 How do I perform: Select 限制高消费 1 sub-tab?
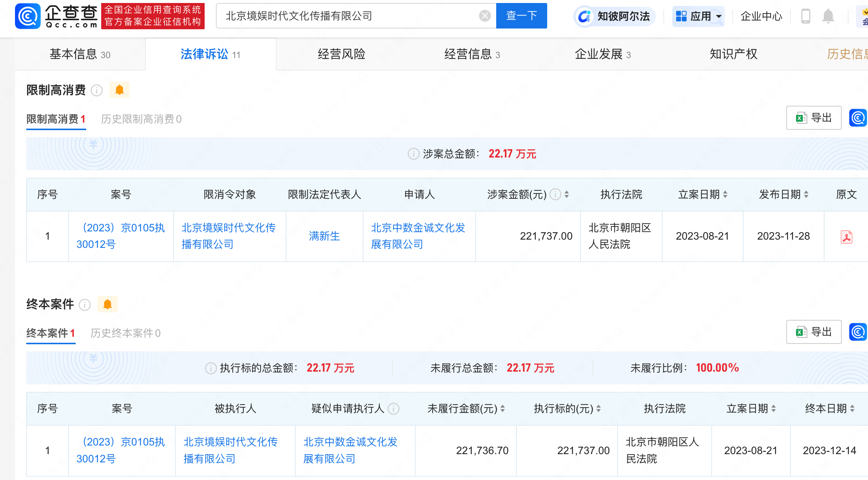[x=56, y=119]
